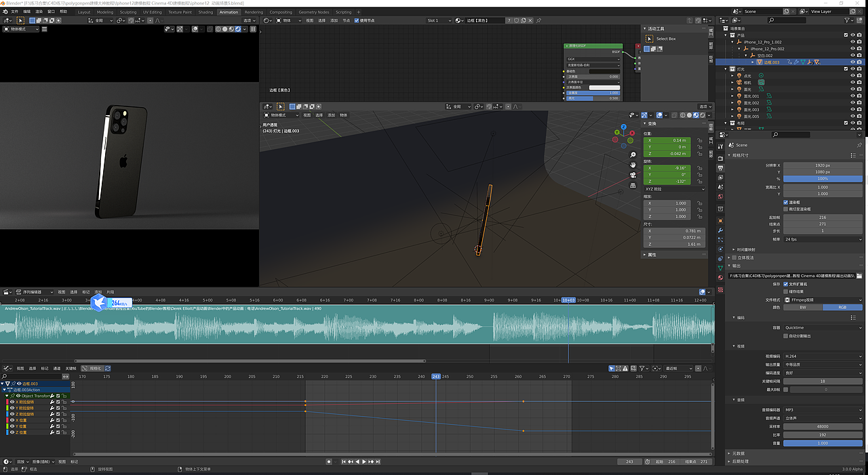
Task: Select the RGB color mode button
Action: point(843,307)
